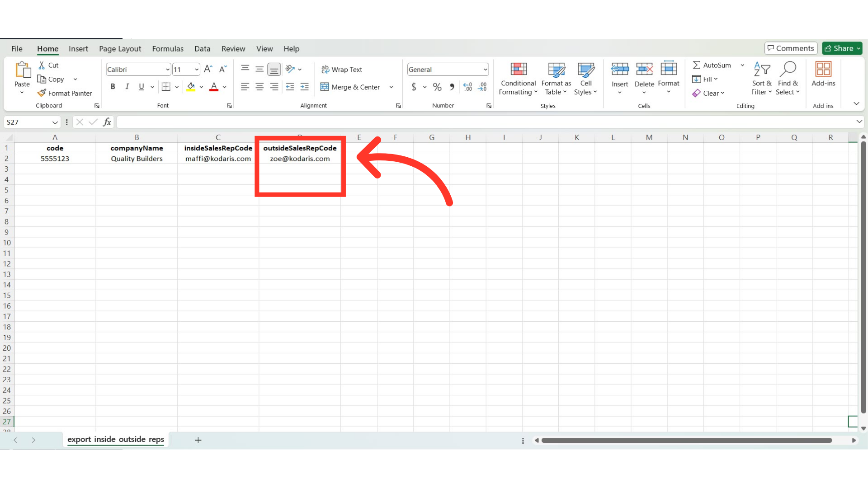Toggle bold formatting
This screenshot has width=868, height=488.
113,87
